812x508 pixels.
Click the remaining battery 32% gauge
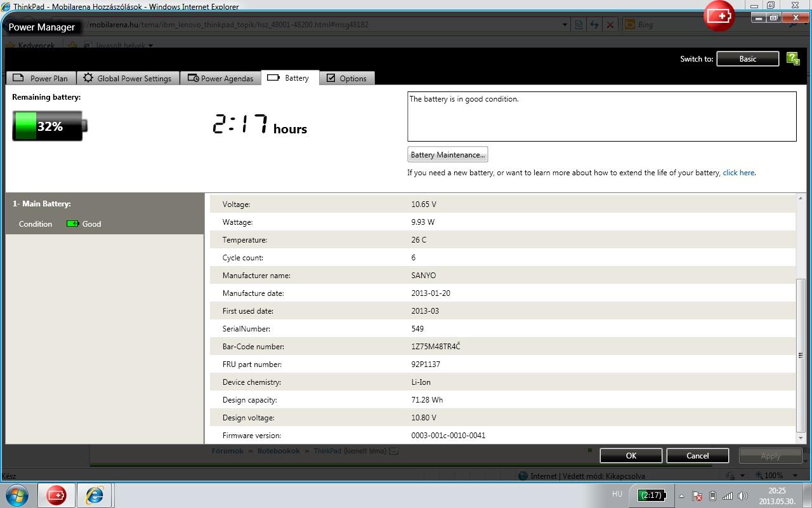pyautogui.click(x=49, y=126)
